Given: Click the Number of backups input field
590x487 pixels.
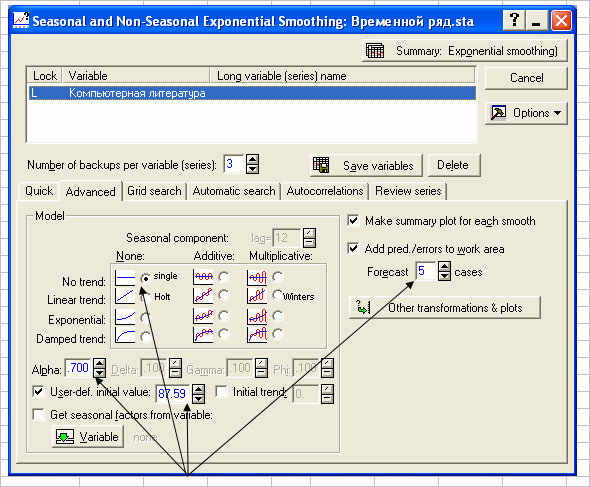Looking at the screenshot, I should 234,164.
